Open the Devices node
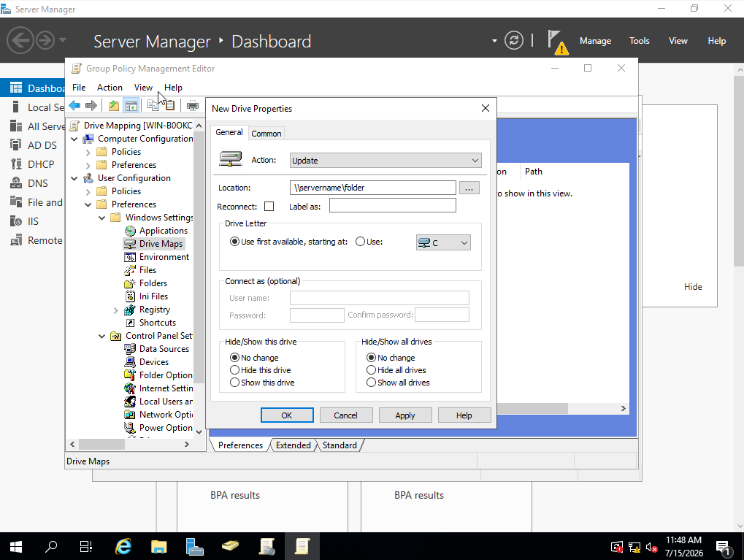Screen dimensions: 744x560 coord(154,362)
